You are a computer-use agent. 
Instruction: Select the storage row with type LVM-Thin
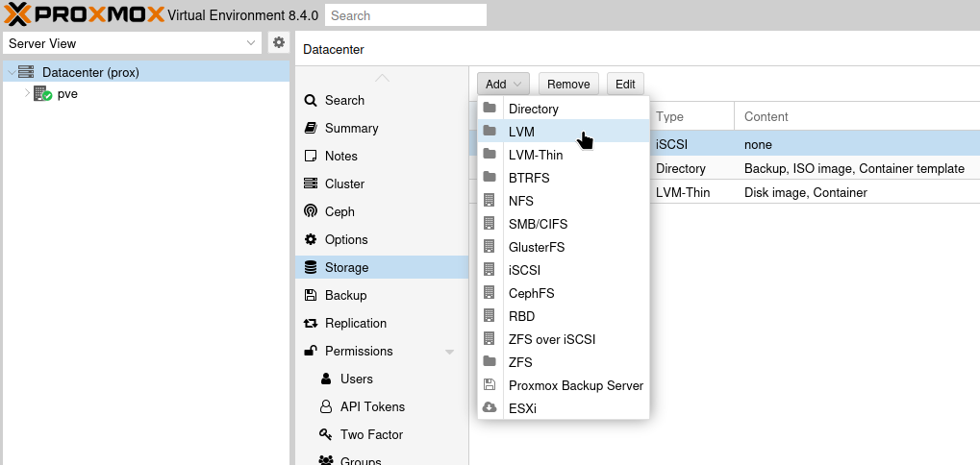click(x=815, y=193)
